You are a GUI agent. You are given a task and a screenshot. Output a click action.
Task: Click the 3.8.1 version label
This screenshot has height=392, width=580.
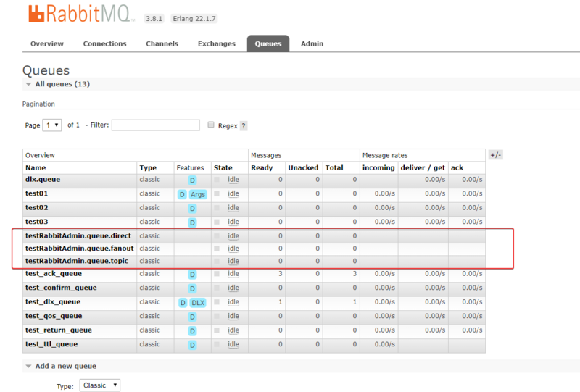pyautogui.click(x=154, y=19)
